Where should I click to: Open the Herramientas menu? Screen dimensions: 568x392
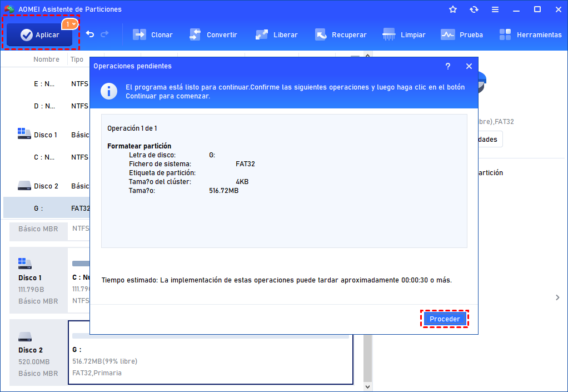530,34
